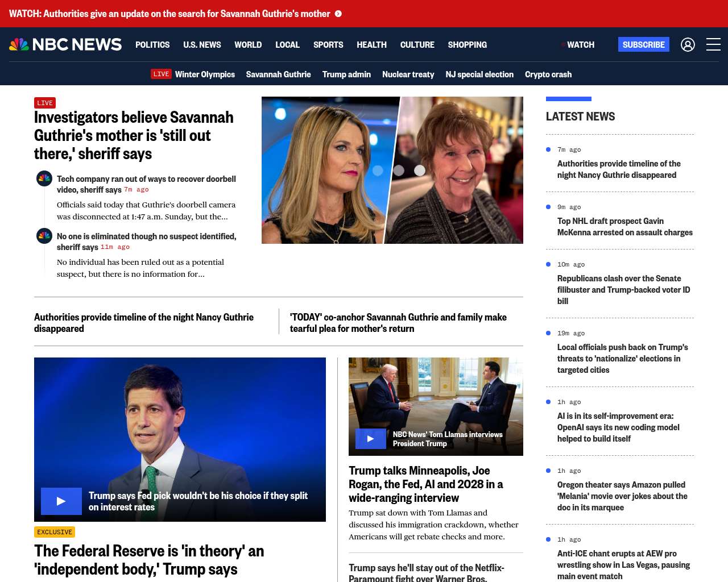Screen dimensions: 728x582
Task: Open the Health section
Action: (x=371, y=44)
